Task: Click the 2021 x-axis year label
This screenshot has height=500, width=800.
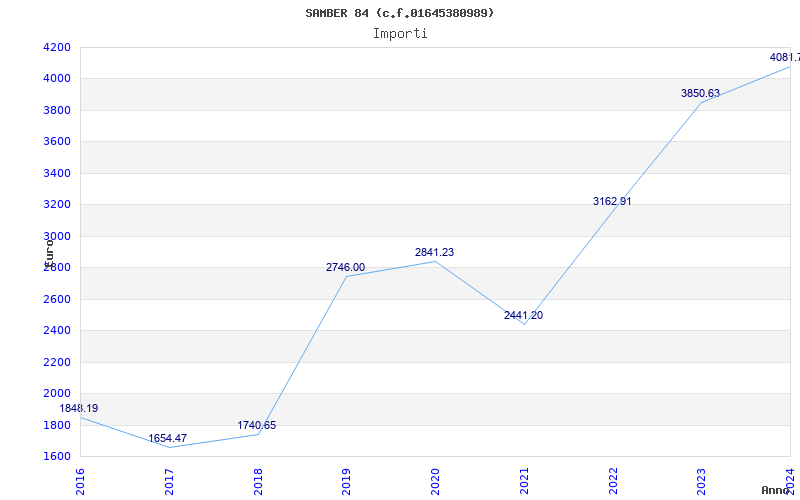Action: point(524,481)
